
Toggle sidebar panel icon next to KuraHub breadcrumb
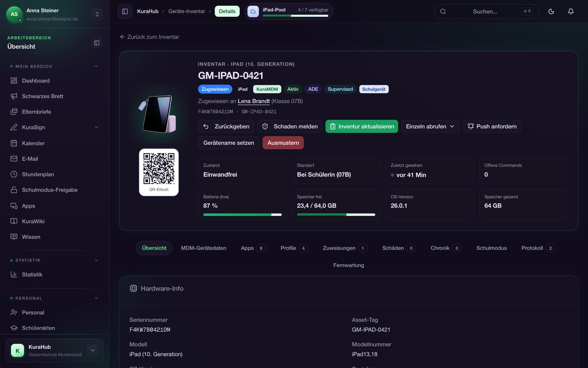[125, 11]
